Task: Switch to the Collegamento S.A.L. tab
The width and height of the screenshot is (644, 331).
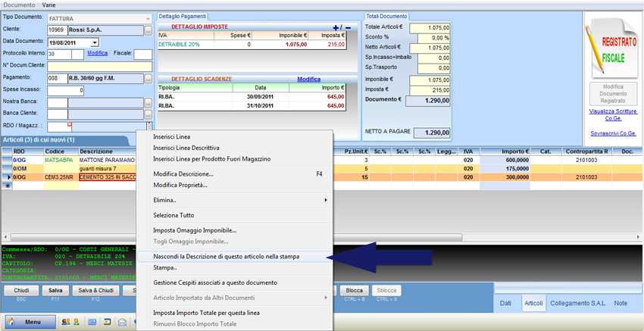Action: [x=577, y=303]
